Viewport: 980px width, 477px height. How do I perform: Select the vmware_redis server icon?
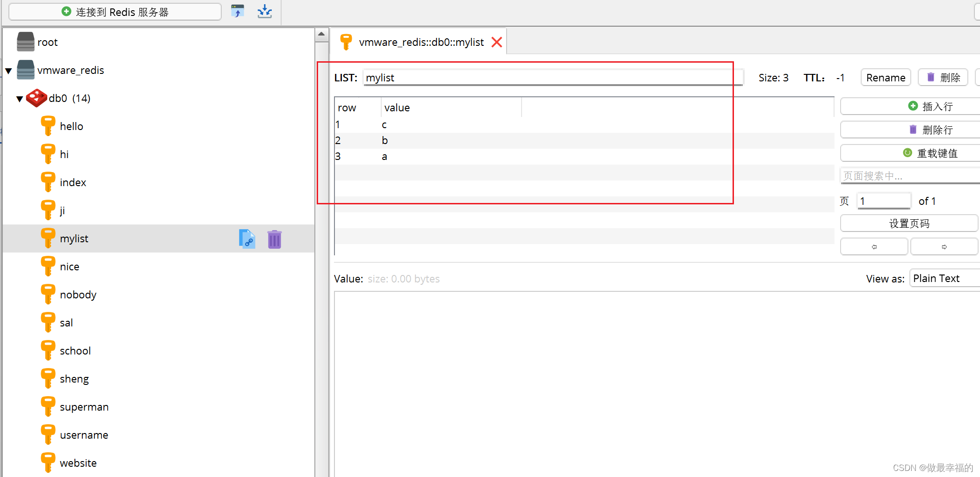(x=25, y=70)
